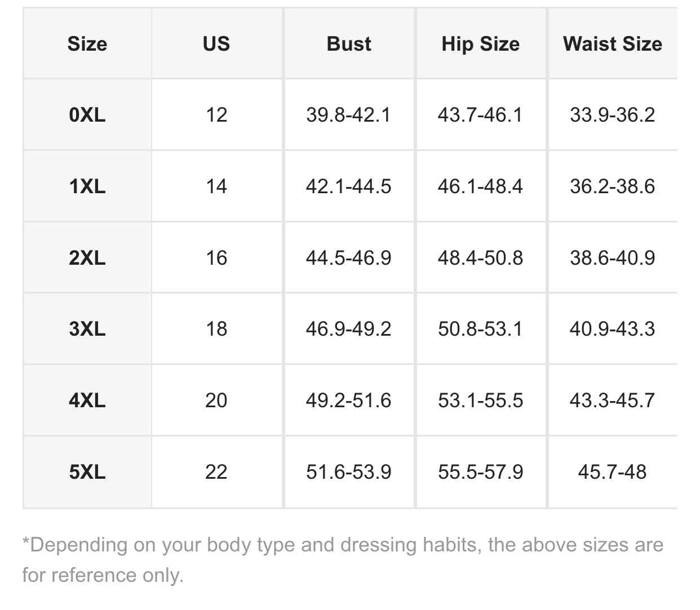Click bust measurement 44.5-46.9 cell

point(349,258)
